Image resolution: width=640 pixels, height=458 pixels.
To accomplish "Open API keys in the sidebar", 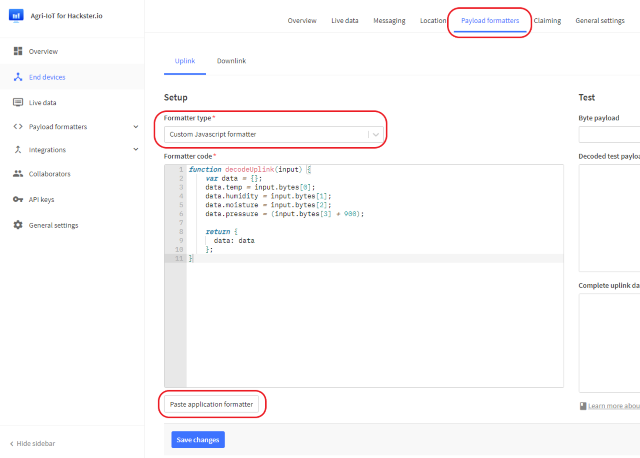I will click(41, 200).
